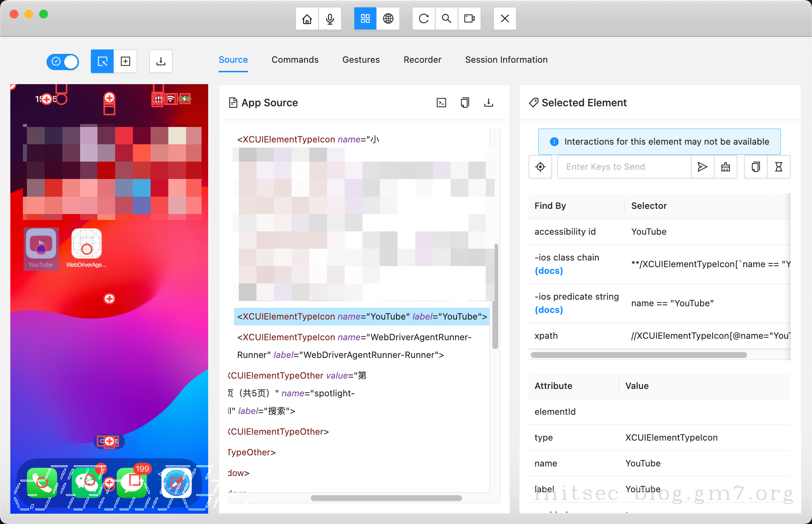Screen dimensions: 812x524
Task: Switch to Tap/Swipe by coordinates mode
Action: (x=125, y=61)
